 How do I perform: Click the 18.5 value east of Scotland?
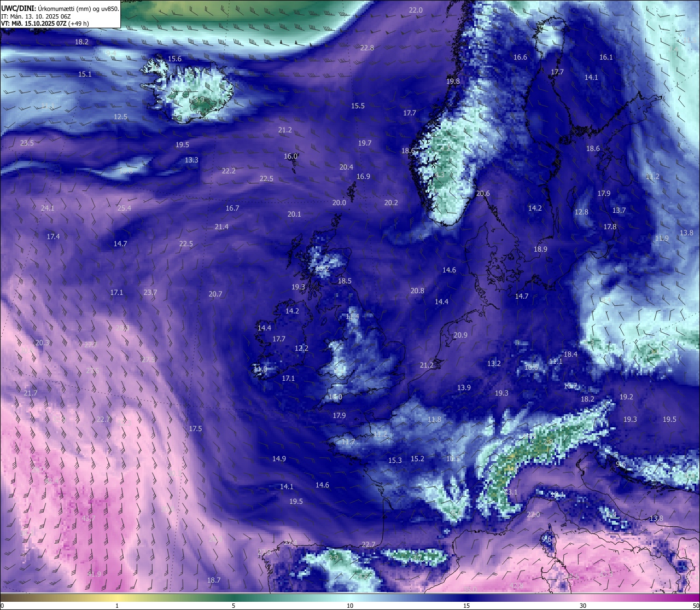point(345,281)
